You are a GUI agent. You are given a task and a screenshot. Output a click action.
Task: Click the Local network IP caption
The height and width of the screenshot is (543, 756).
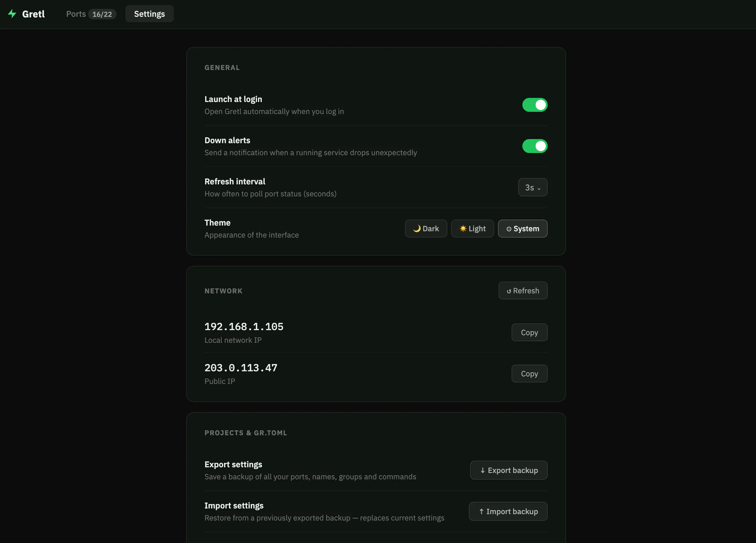click(233, 340)
